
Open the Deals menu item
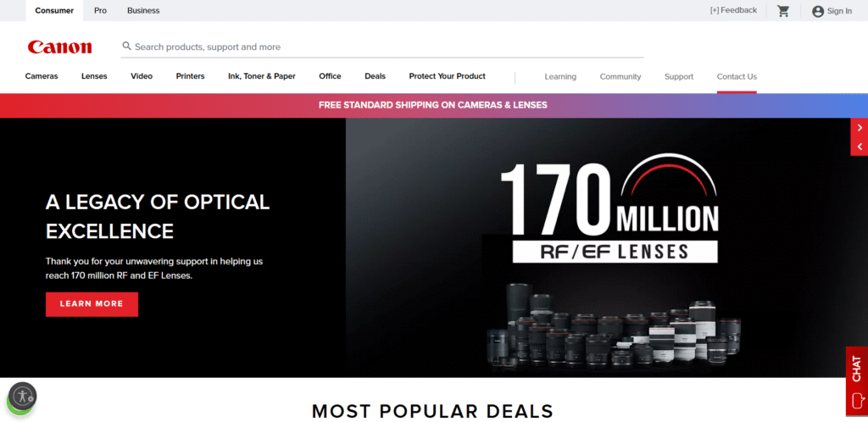tap(375, 76)
